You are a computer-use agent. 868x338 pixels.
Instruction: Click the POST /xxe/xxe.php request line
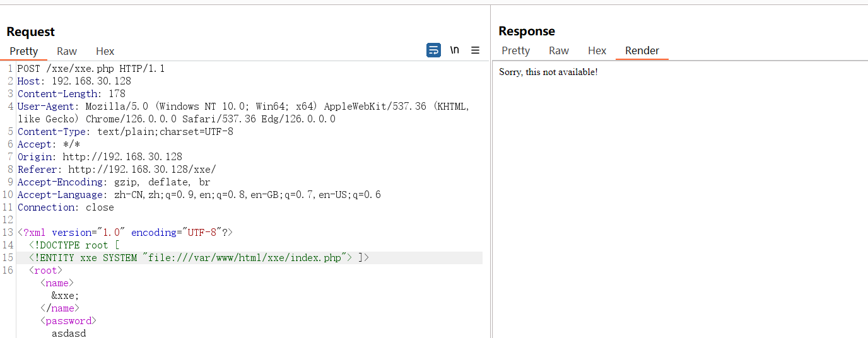(x=91, y=68)
